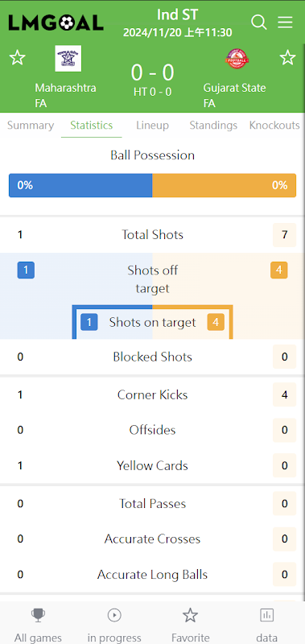The image size is (305, 644).
Task: Open the Knockouts tab
Action: tap(274, 126)
